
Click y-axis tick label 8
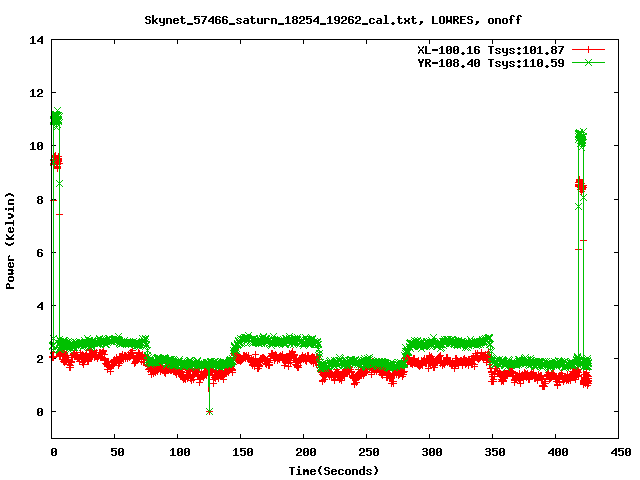point(40,200)
